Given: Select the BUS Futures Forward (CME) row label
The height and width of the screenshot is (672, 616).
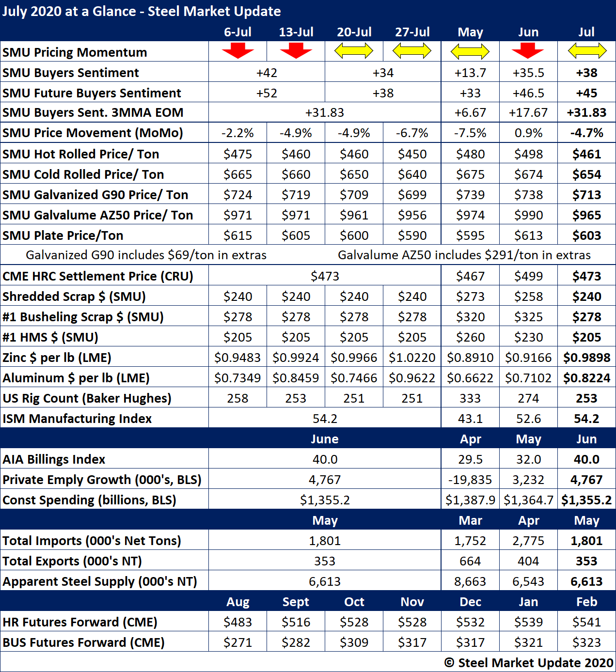Looking at the screenshot, I should click(x=84, y=642).
